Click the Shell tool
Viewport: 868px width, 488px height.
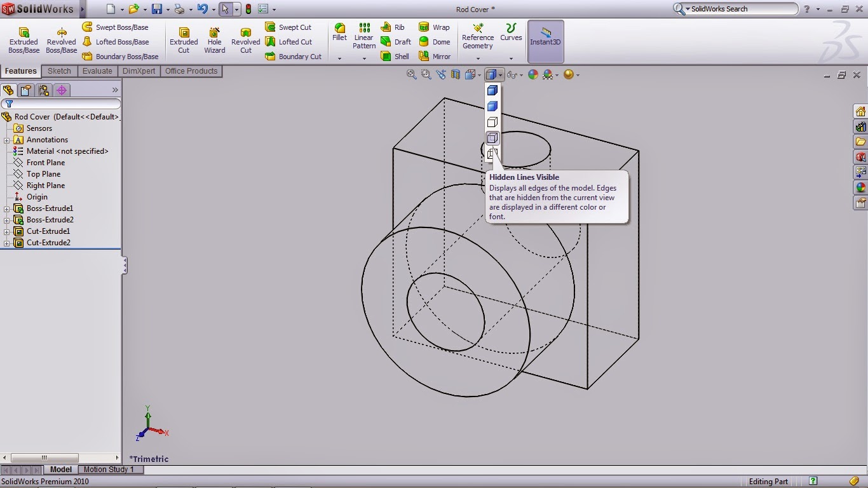click(395, 57)
